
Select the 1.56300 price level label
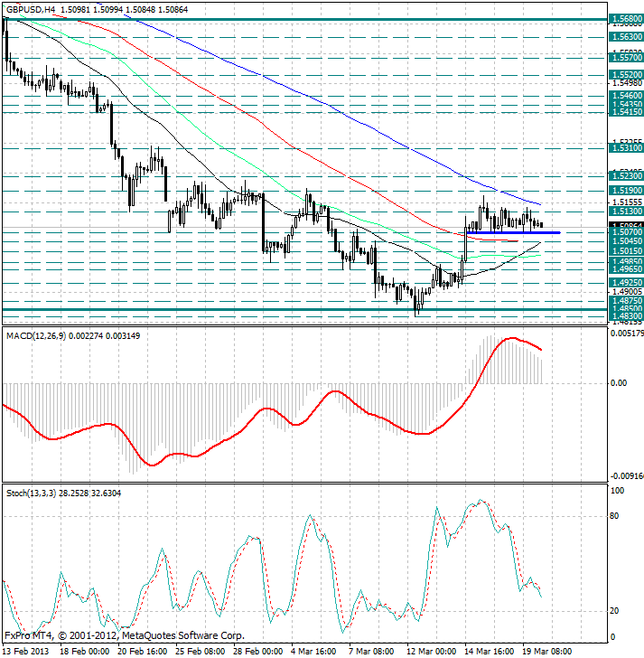(626, 37)
